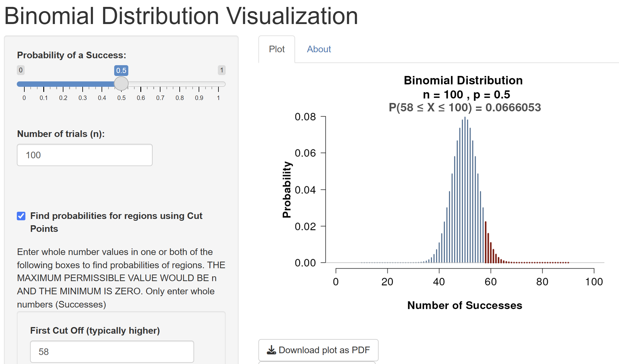
Task: Click the 0.5 slider value bubble
Action: pos(121,71)
